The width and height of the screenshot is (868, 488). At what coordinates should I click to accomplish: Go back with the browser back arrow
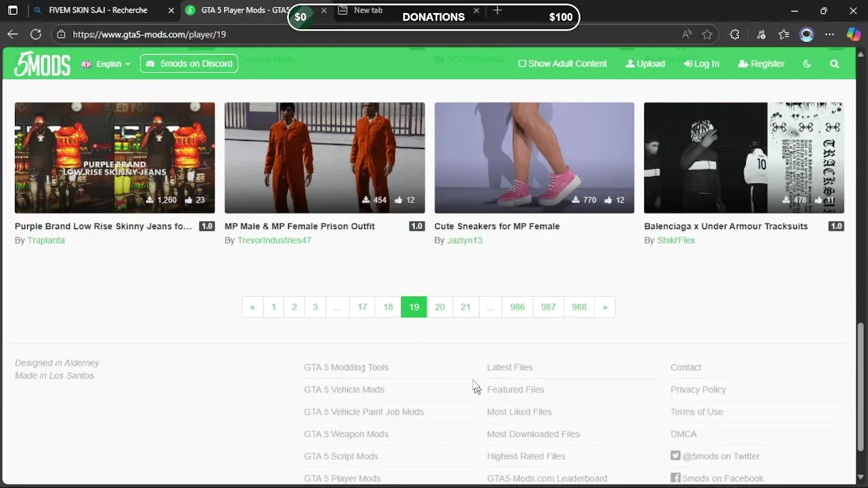click(x=13, y=34)
